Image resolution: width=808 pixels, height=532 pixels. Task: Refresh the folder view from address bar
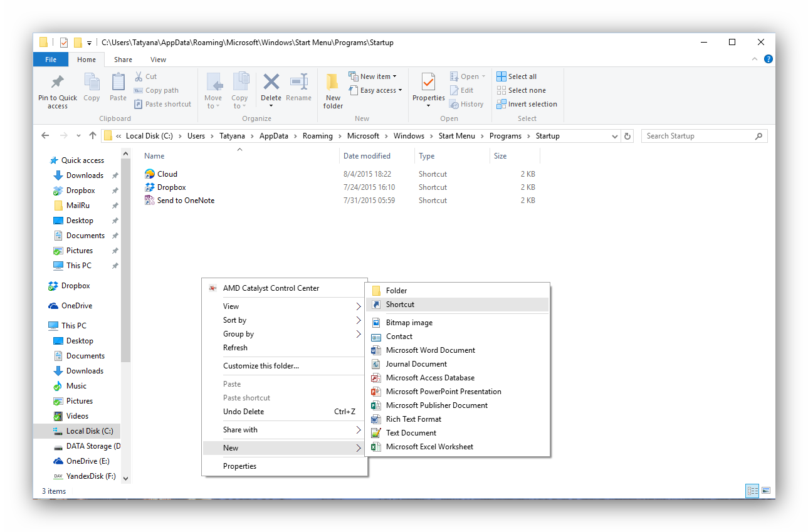click(628, 136)
